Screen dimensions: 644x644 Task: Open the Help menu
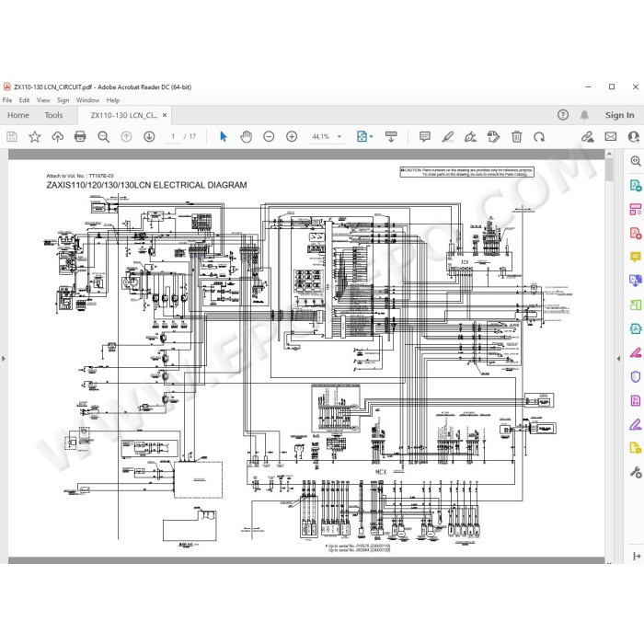point(113,100)
